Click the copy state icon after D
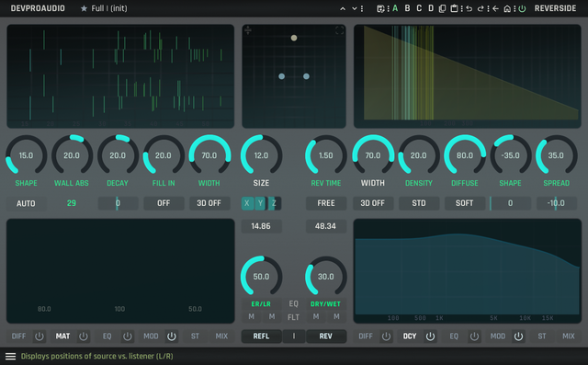 pyautogui.click(x=443, y=8)
